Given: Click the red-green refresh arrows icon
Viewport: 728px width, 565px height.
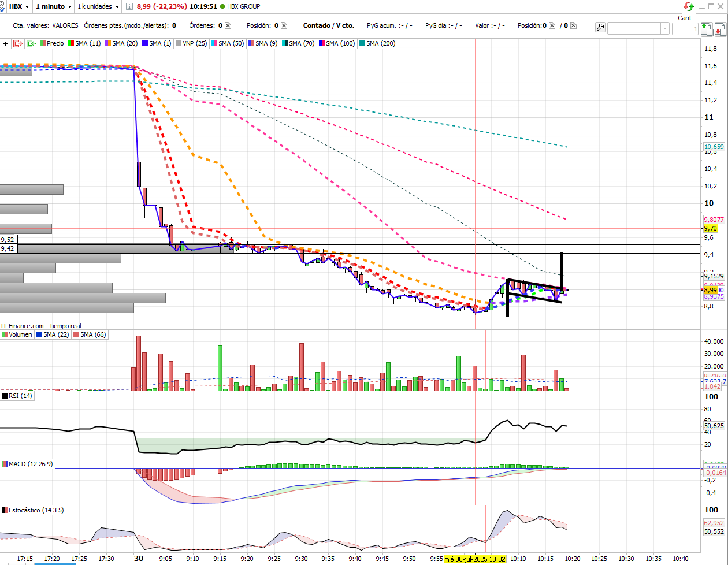Looking at the screenshot, I should tap(689, 6).
